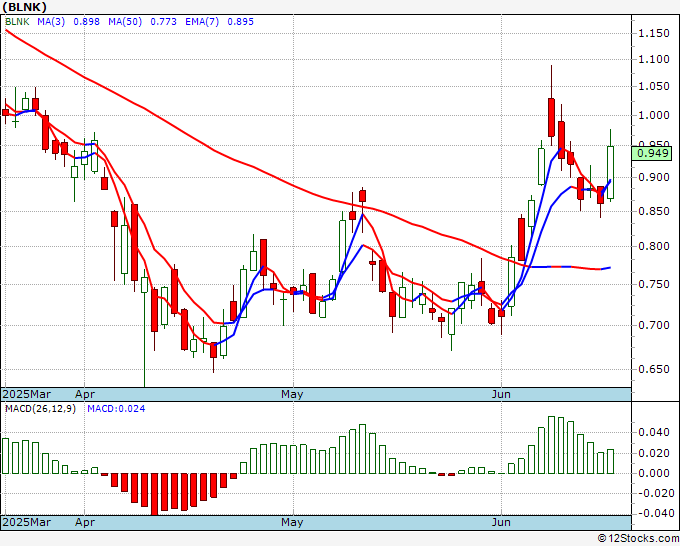Click the (BLNK) chart title
Image resolution: width=680 pixels, height=546 pixels.
(24, 7)
